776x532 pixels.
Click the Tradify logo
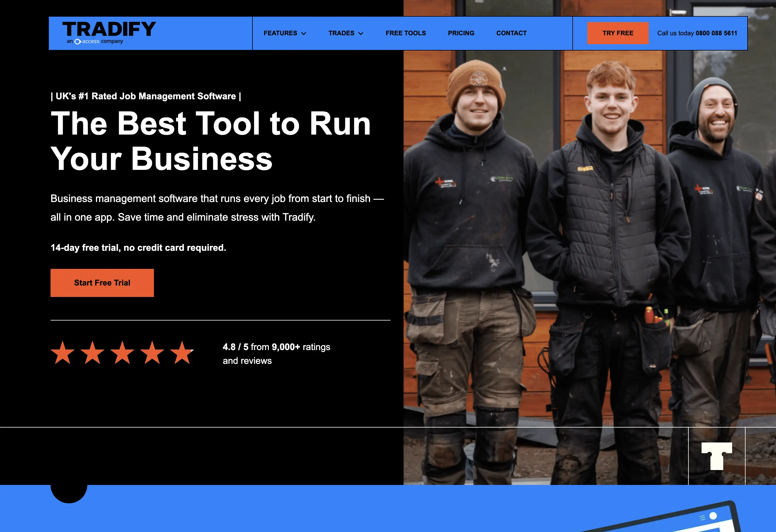[x=109, y=32]
